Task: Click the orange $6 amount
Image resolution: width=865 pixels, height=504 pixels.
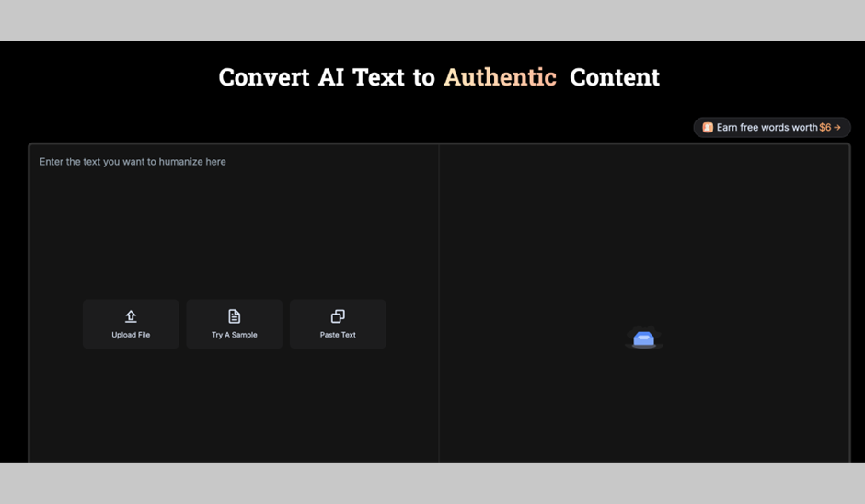Action: point(825,128)
